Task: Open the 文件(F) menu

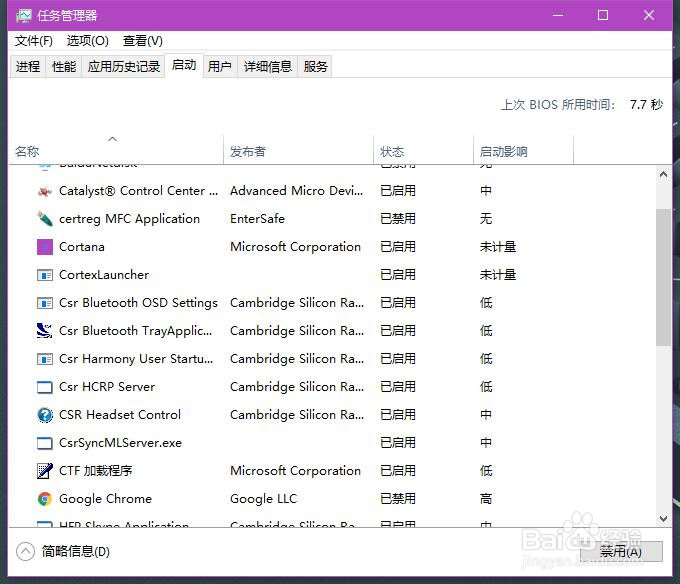Action: pyautogui.click(x=34, y=41)
